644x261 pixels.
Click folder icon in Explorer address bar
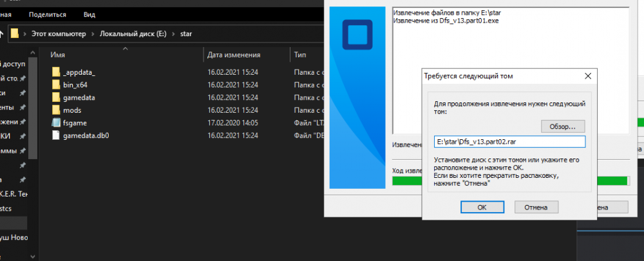click(x=15, y=34)
